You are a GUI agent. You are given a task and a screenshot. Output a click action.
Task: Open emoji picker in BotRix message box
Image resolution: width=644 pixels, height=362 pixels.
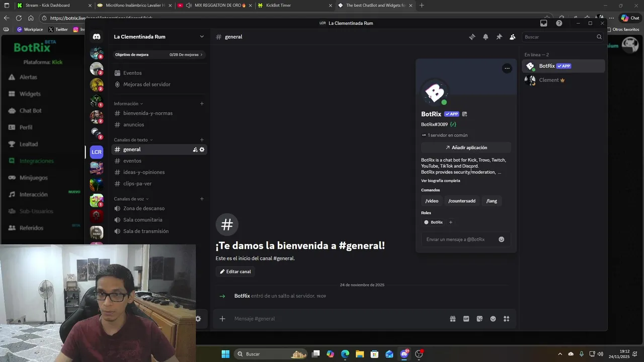[501, 239]
